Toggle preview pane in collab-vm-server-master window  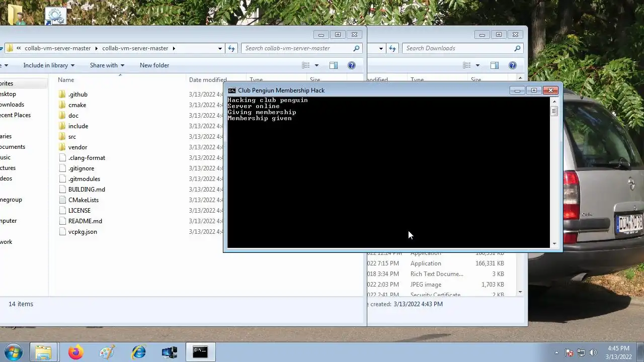coord(333,65)
